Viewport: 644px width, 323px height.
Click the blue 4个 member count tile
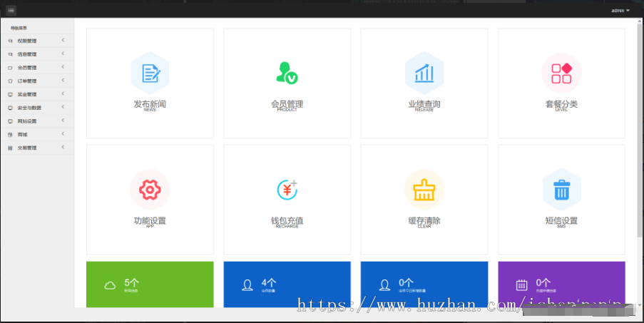pos(287,284)
